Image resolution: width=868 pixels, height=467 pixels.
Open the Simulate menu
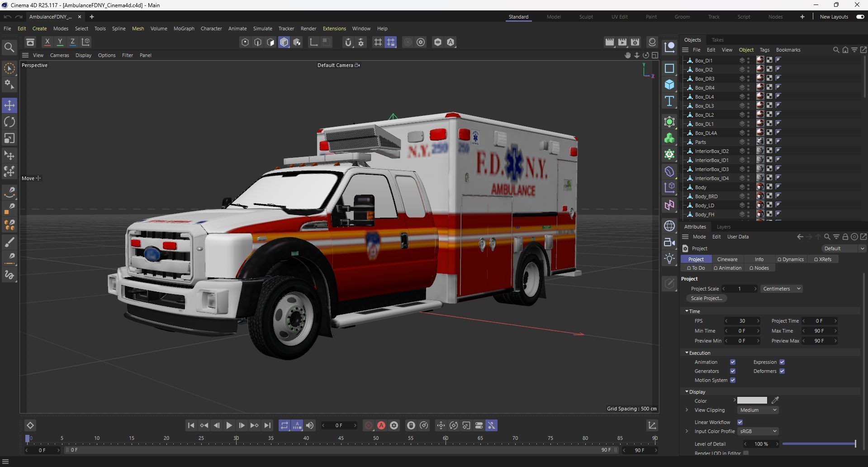pyautogui.click(x=262, y=29)
